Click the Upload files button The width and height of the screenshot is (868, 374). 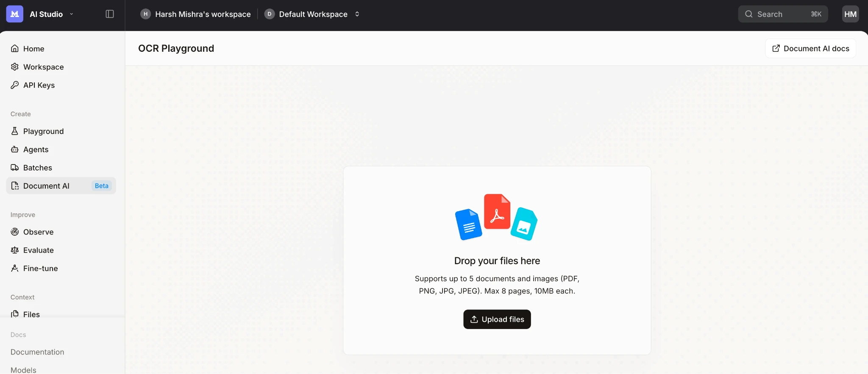point(497,319)
